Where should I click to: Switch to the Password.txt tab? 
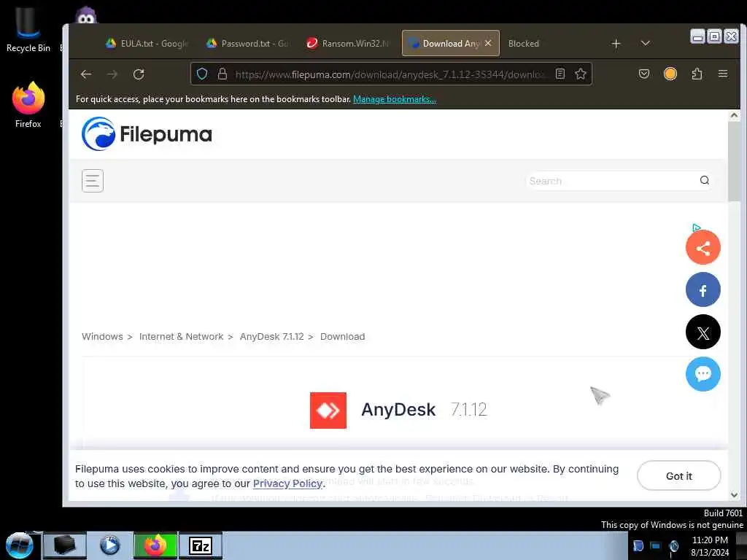click(247, 43)
